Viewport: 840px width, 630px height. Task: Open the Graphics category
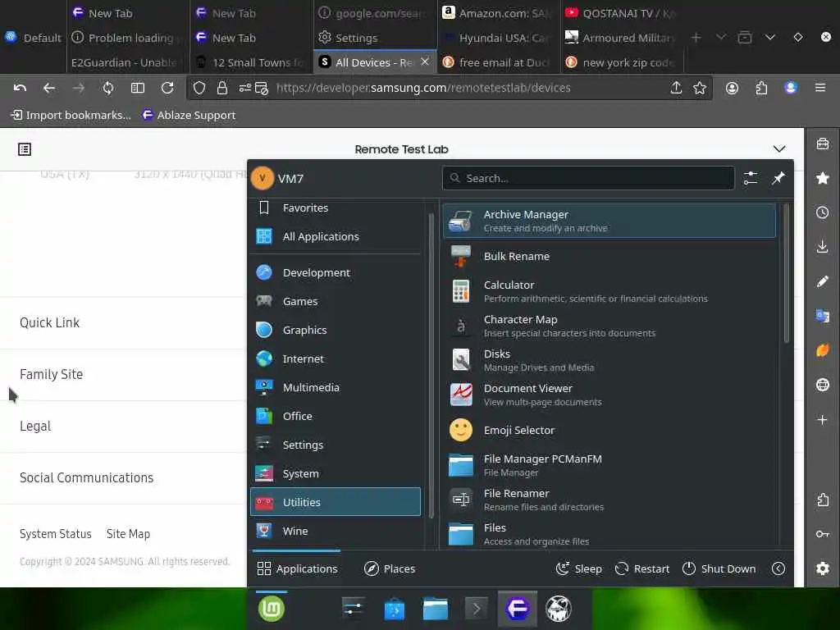[x=336, y=330]
